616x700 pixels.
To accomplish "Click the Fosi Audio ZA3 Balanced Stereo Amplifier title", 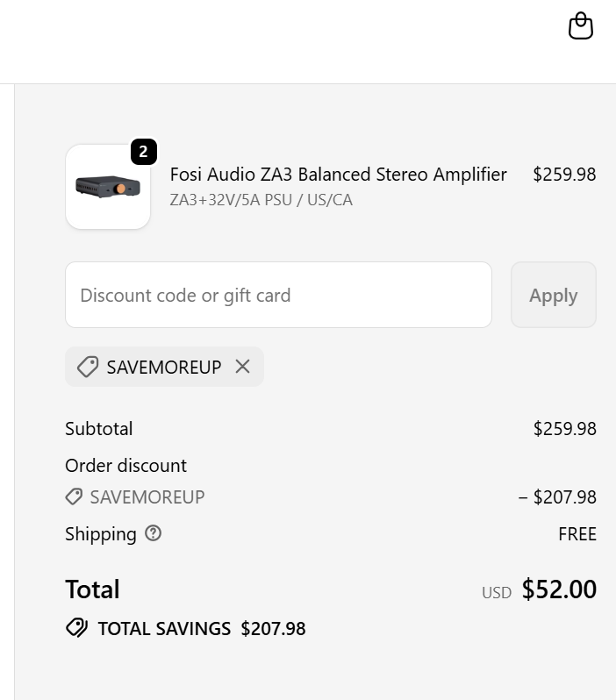I will (338, 175).
